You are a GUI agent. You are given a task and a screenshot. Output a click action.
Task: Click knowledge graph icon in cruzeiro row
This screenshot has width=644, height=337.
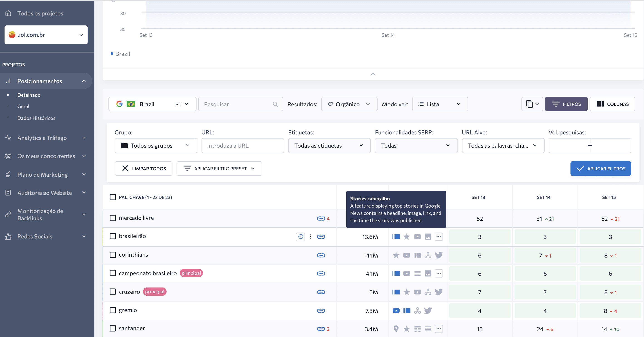428,292
